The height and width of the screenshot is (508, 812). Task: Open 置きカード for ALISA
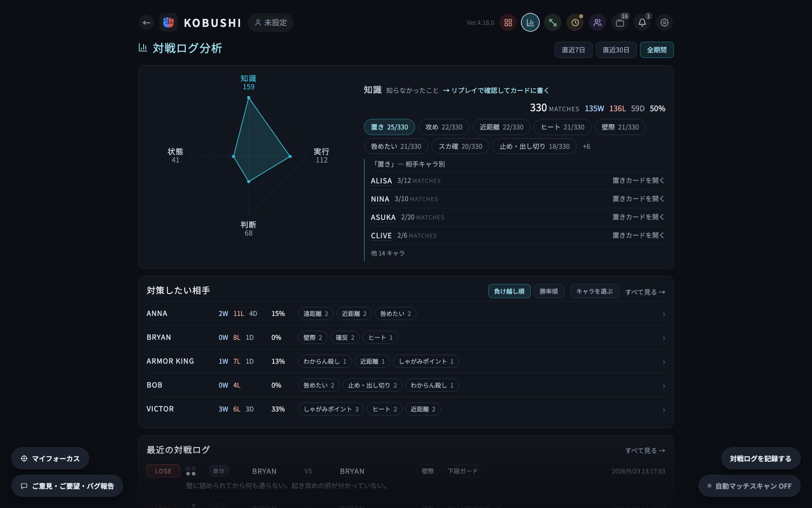tap(638, 180)
